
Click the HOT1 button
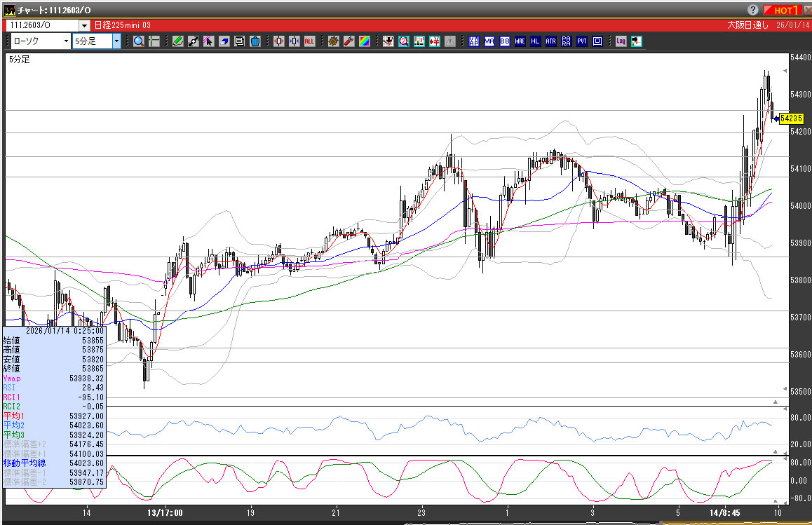783,10
